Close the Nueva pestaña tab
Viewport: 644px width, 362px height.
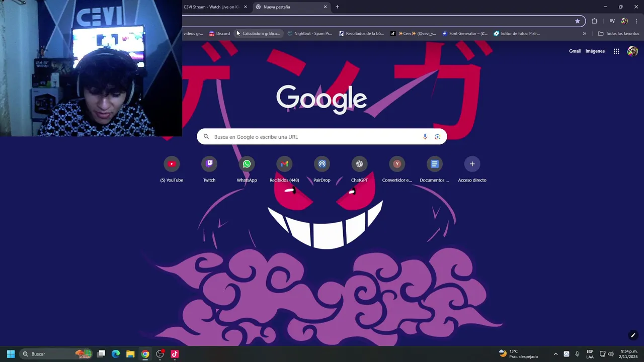coord(325,7)
